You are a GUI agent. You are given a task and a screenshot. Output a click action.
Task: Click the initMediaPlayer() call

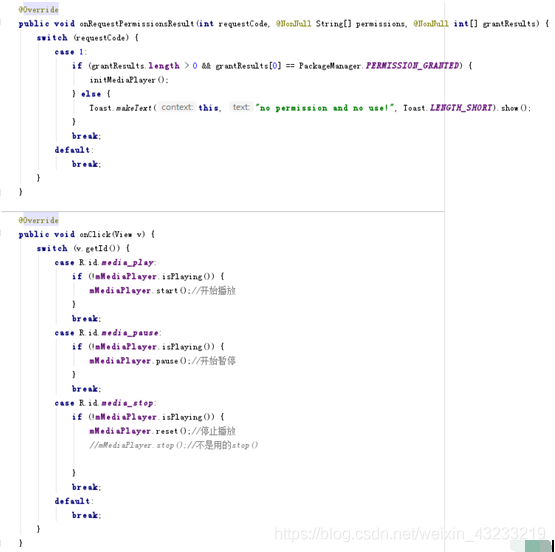129,80
